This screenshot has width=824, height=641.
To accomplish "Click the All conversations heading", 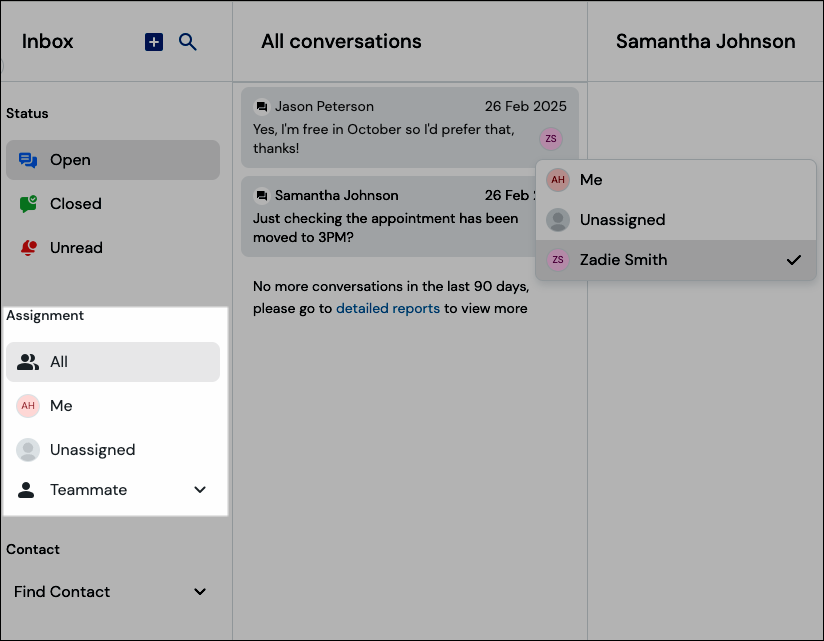I will pos(342,42).
